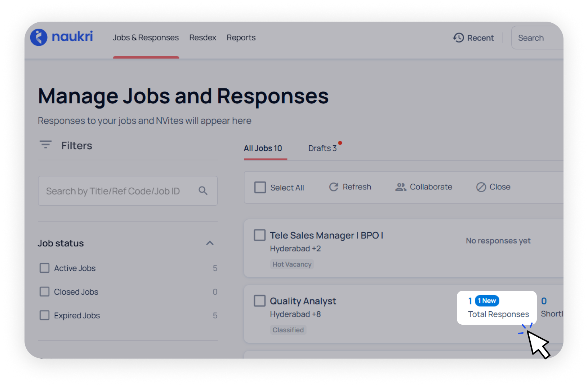
Task: Open the Reports menu item
Action: 241,38
